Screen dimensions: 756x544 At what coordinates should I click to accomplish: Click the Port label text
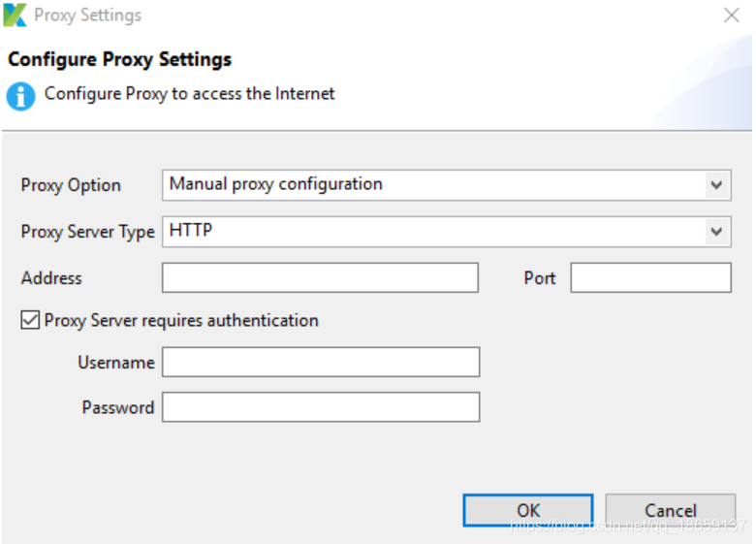point(540,278)
